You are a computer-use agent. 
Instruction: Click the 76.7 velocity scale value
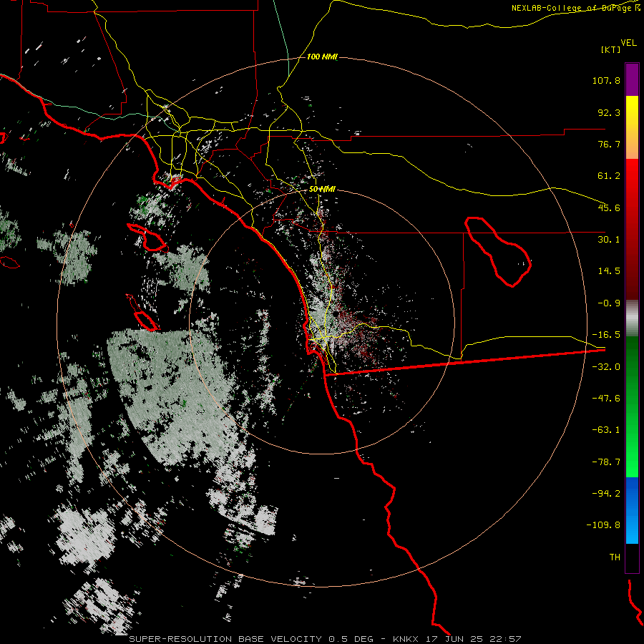coord(609,144)
